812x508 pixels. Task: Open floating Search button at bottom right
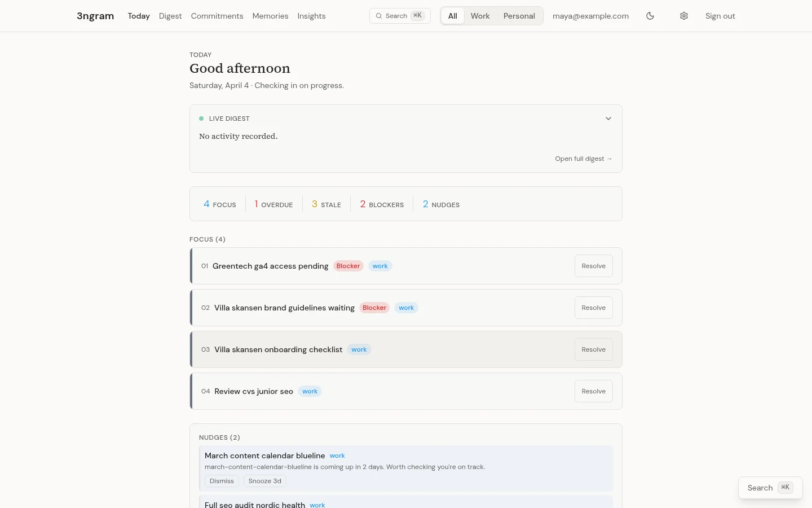(770, 488)
